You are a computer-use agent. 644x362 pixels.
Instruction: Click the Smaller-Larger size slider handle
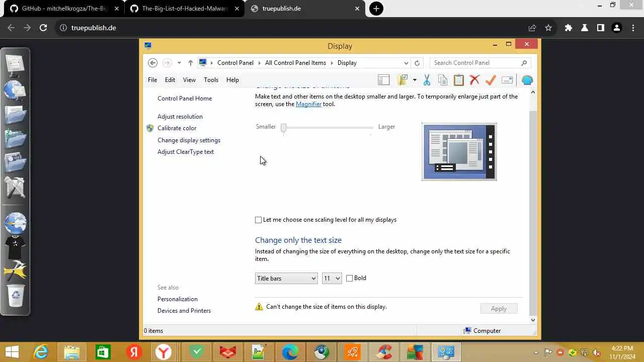(x=284, y=128)
